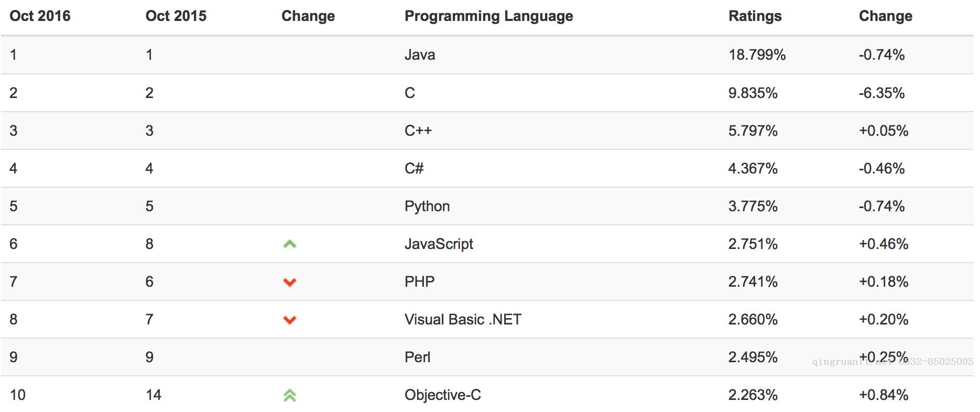Click the JavaScript language name
This screenshot has height=412, width=980.
(439, 244)
